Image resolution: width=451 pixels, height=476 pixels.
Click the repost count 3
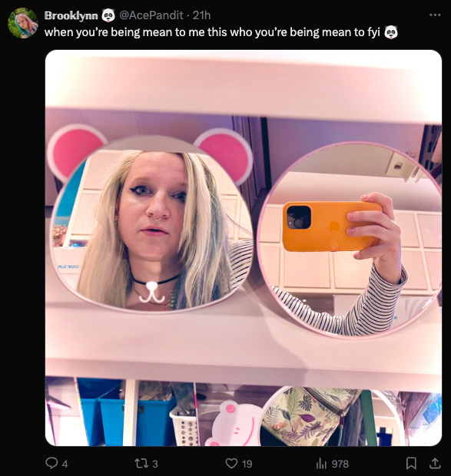(155, 464)
